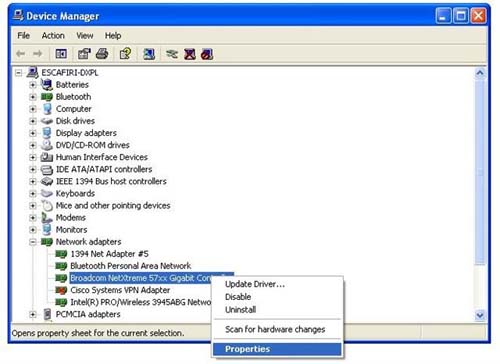Expand the PCMCIA adapters node
The width and height of the screenshot is (500, 364).
click(33, 314)
